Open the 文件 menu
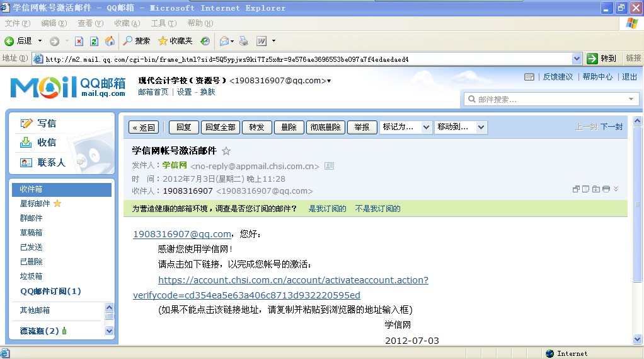This screenshot has height=359, width=644. (x=17, y=23)
